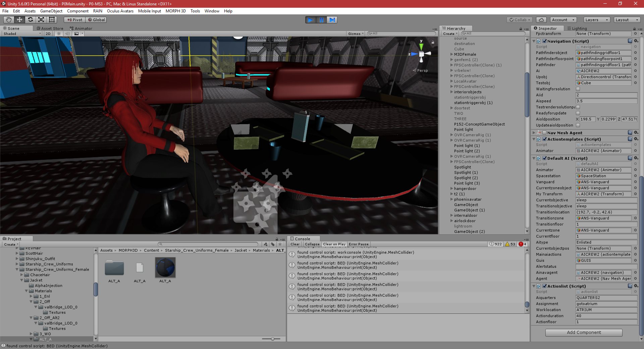644x349 pixels.
Task: Adjust Project asset icon size slider
Action: tap(273, 339)
